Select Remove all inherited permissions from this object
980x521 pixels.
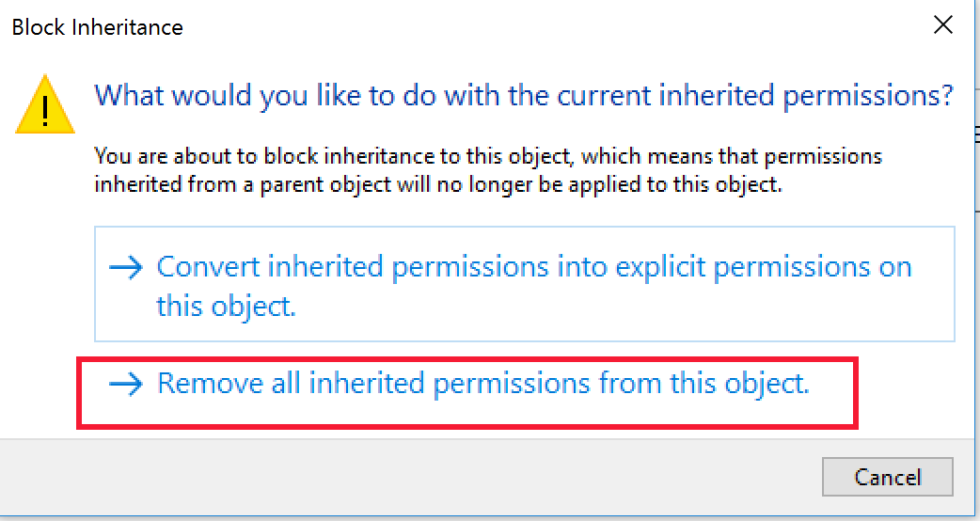(x=482, y=384)
